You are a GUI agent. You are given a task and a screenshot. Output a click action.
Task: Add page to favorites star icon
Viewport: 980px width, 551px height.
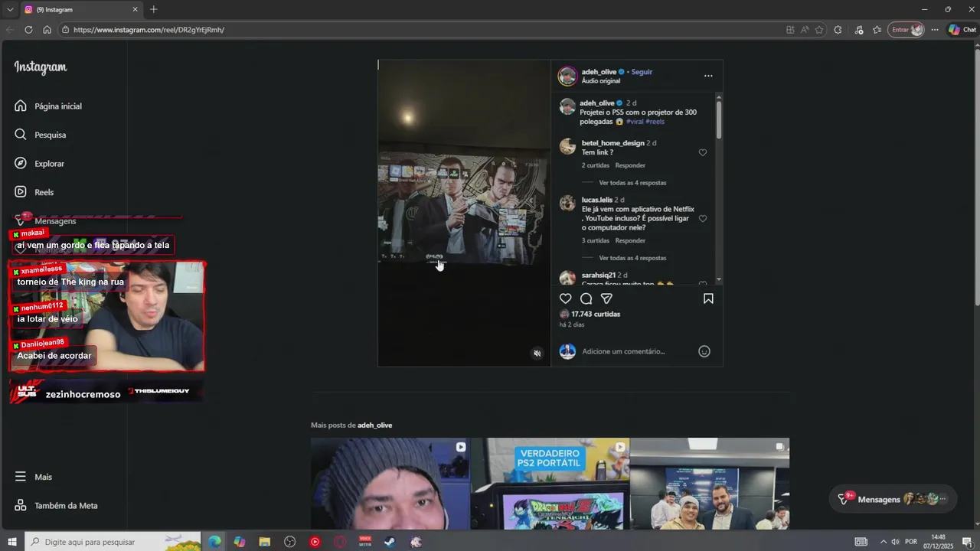click(819, 30)
